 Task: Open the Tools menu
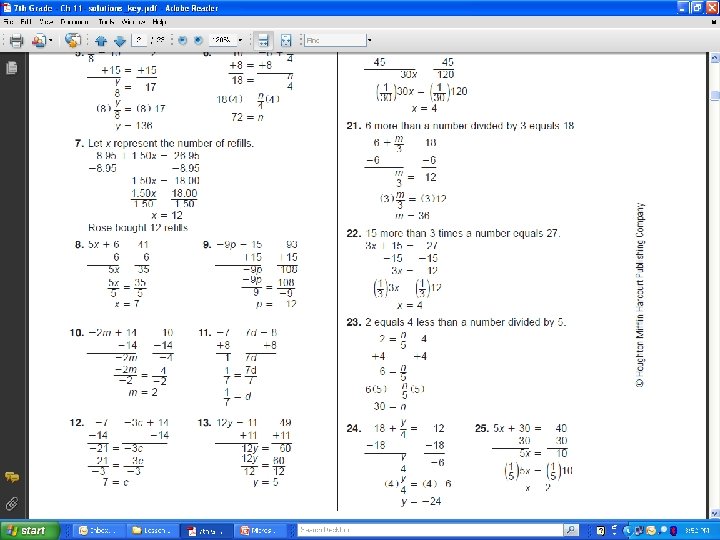106,22
